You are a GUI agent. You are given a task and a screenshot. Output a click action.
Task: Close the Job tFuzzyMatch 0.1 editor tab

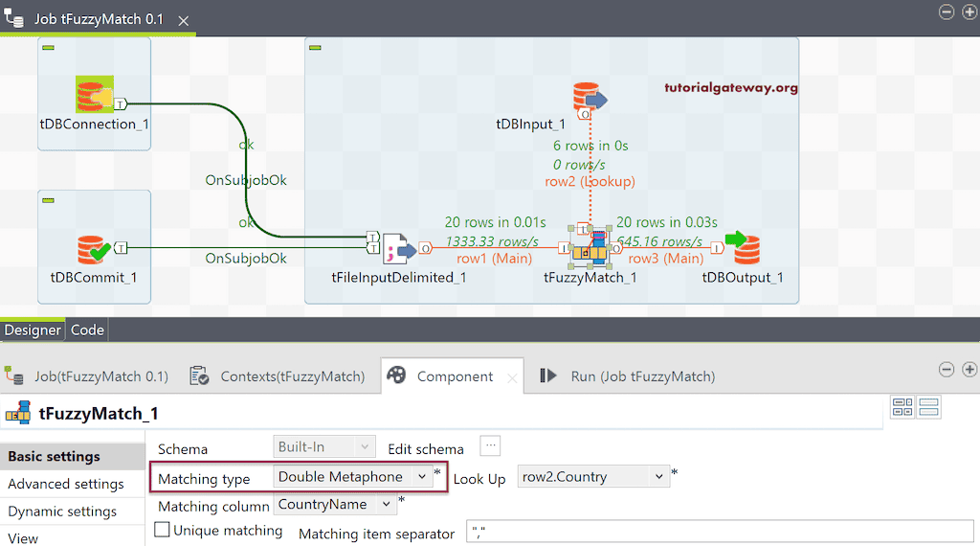point(183,21)
